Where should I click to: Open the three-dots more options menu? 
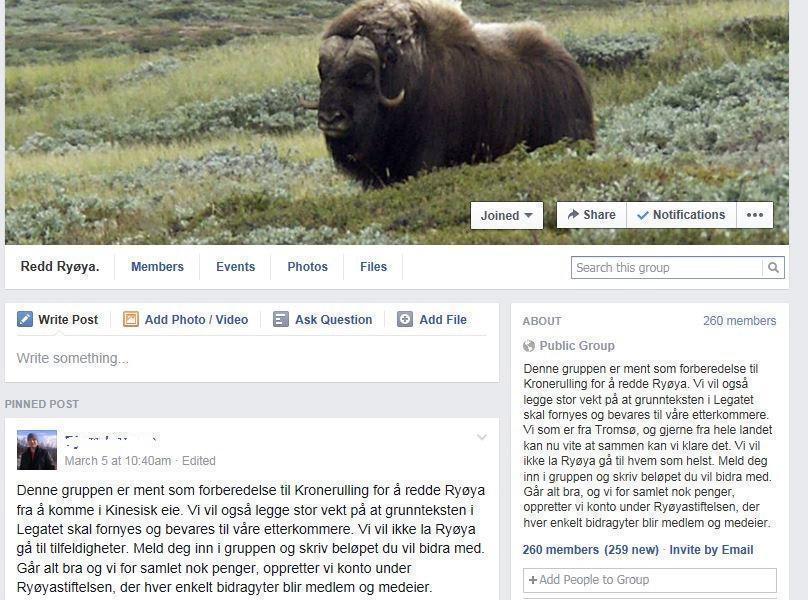pyautogui.click(x=755, y=215)
